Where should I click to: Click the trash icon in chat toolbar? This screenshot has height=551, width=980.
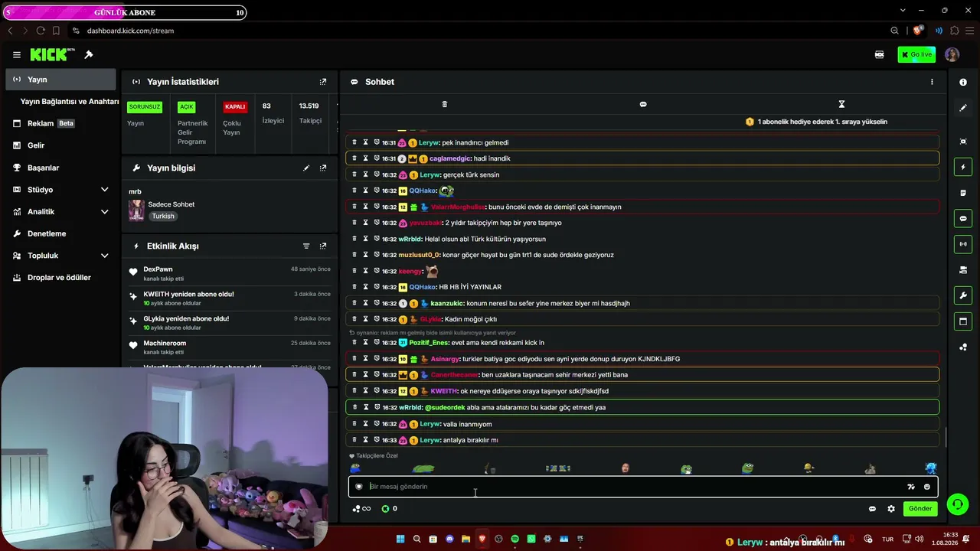pos(444,104)
